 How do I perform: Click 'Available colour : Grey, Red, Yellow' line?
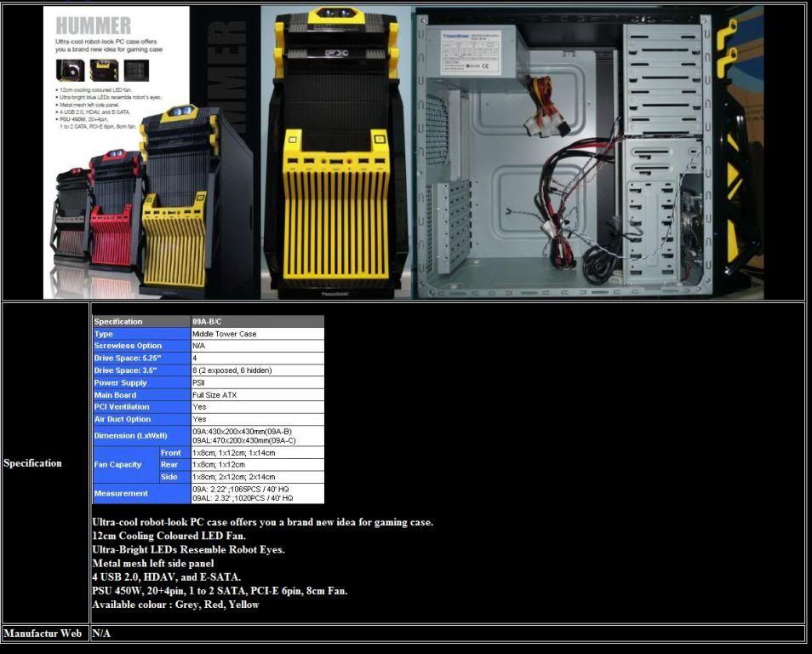click(x=175, y=605)
